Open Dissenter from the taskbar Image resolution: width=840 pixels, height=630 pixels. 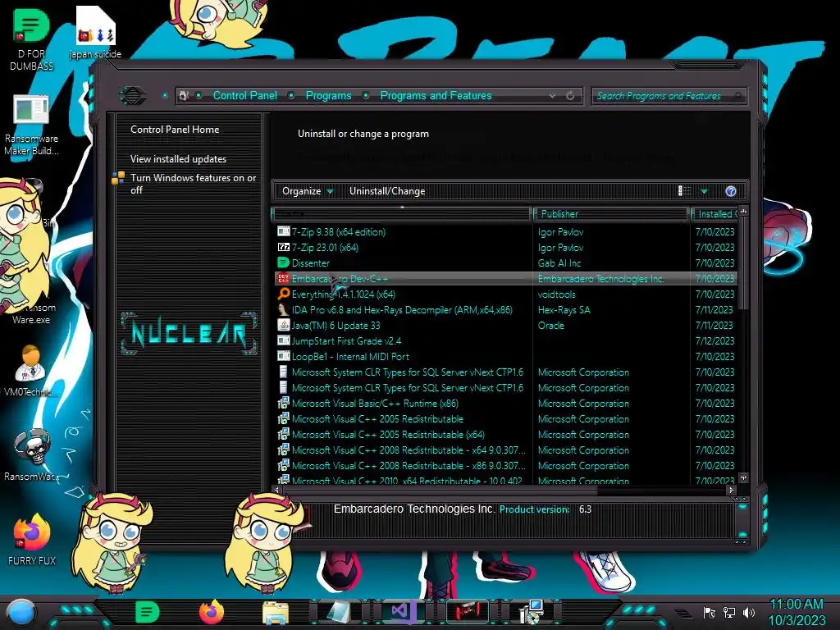pyautogui.click(x=148, y=612)
